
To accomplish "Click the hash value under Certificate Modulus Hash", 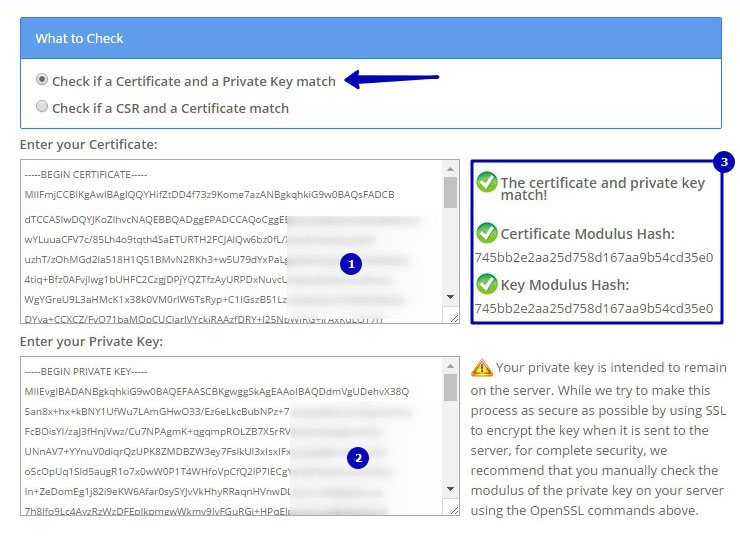I will point(594,258).
